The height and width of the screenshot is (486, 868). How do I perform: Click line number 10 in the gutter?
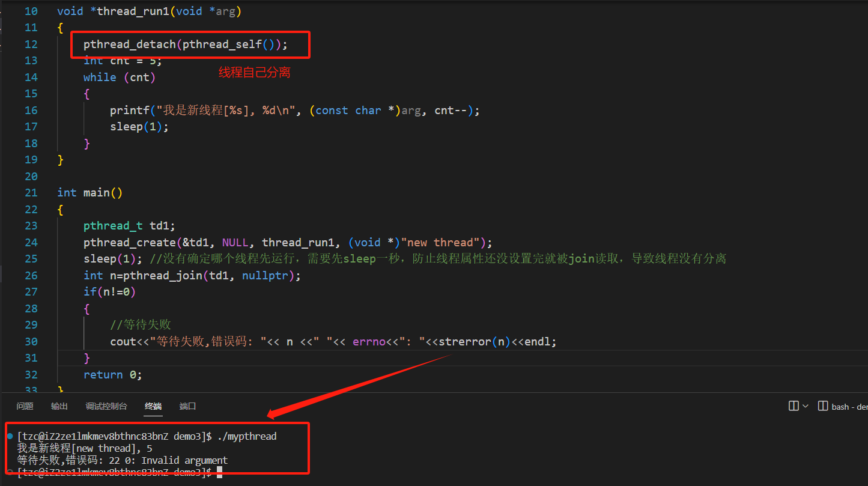click(31, 11)
